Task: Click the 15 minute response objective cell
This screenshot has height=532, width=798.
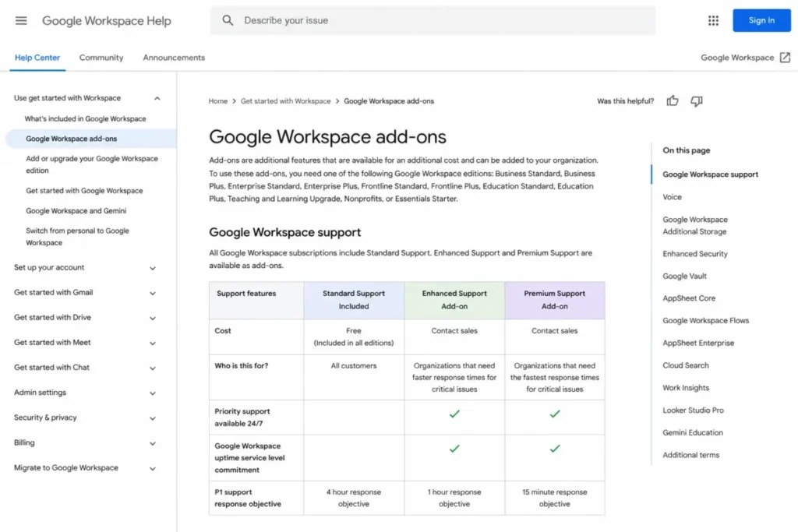Action: point(554,498)
